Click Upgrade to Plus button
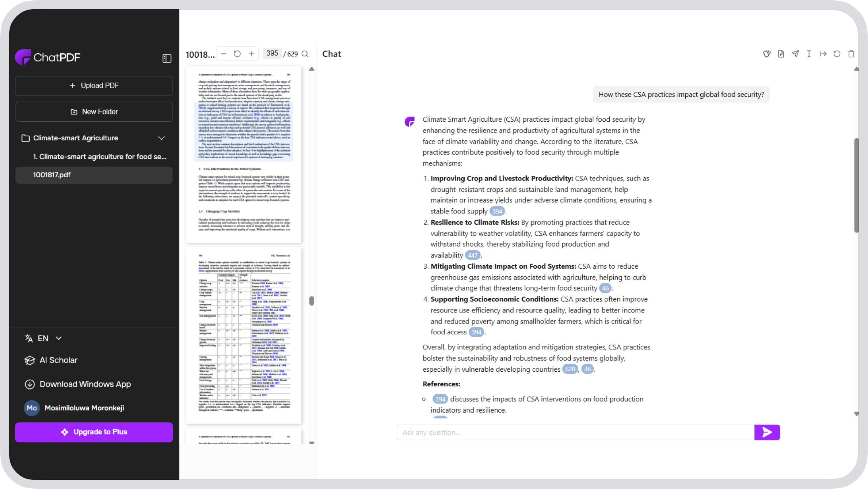Screen dimensions: 868x489 pyautogui.click(x=94, y=432)
